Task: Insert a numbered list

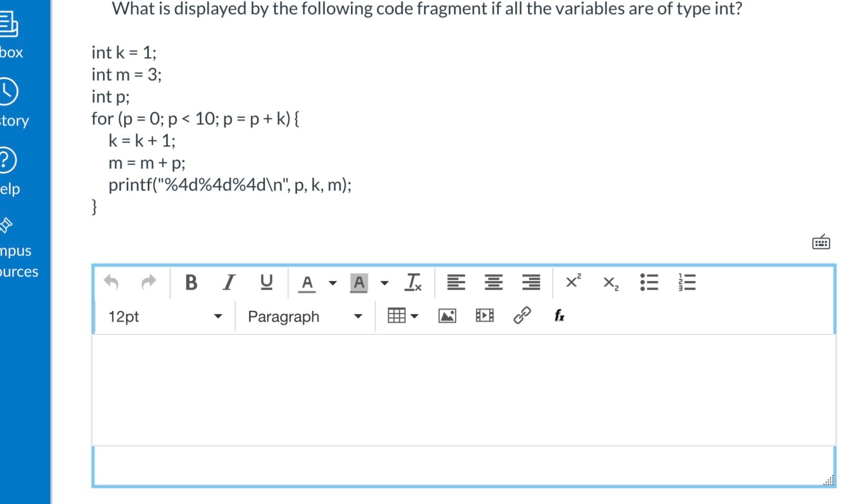Action: pos(687,282)
